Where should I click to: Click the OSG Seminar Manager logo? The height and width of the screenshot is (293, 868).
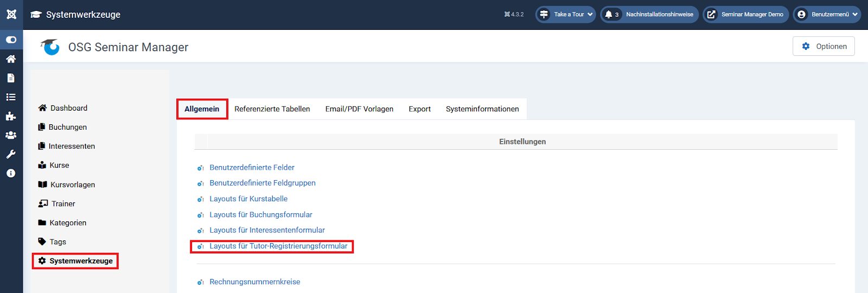pyautogui.click(x=50, y=47)
